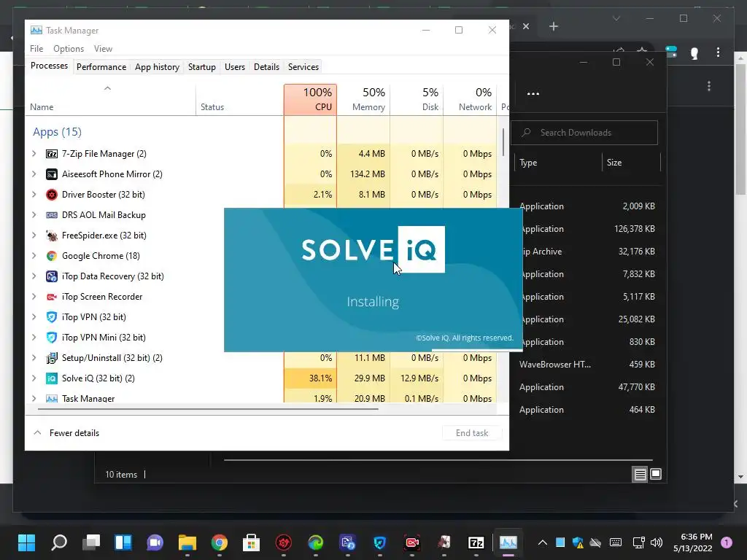Viewport: 747px width, 560px height.
Task: Expand the Solve iQ (32 bit) group
Action: (34, 378)
